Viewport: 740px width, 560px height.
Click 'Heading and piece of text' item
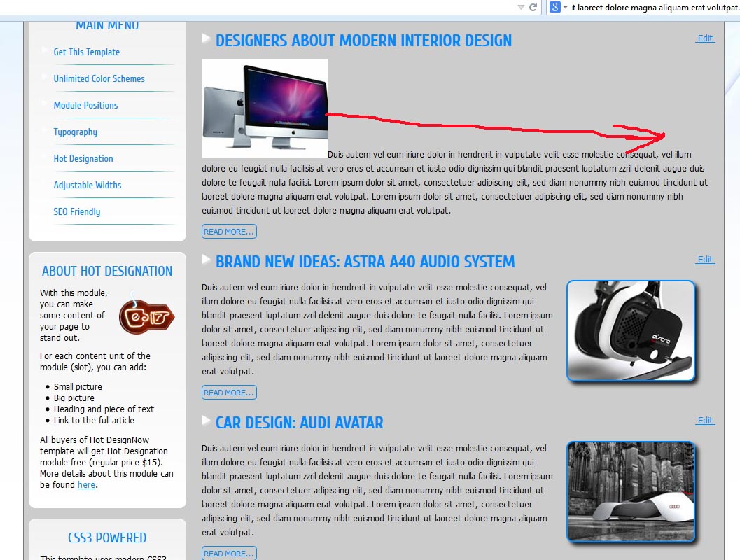(x=104, y=409)
